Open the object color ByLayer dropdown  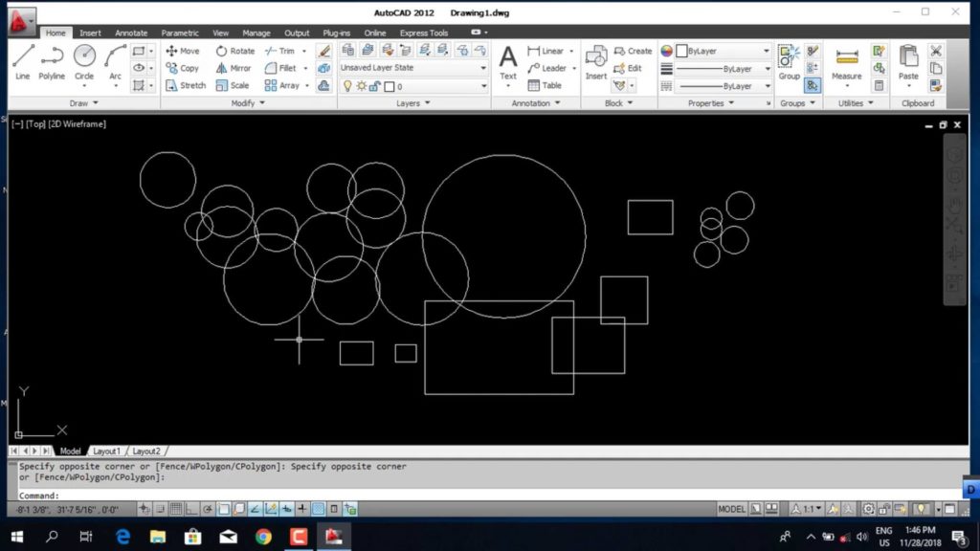point(724,51)
